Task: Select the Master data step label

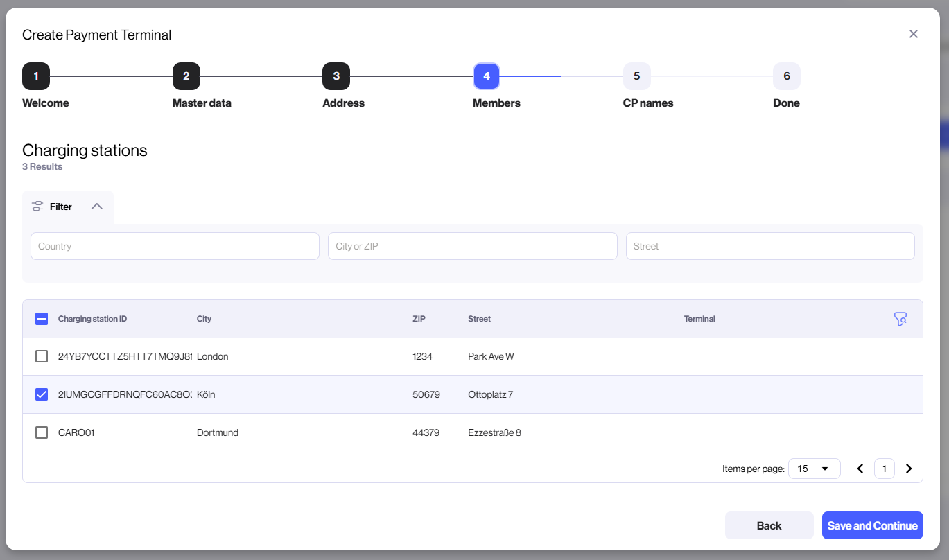Action: [x=202, y=103]
